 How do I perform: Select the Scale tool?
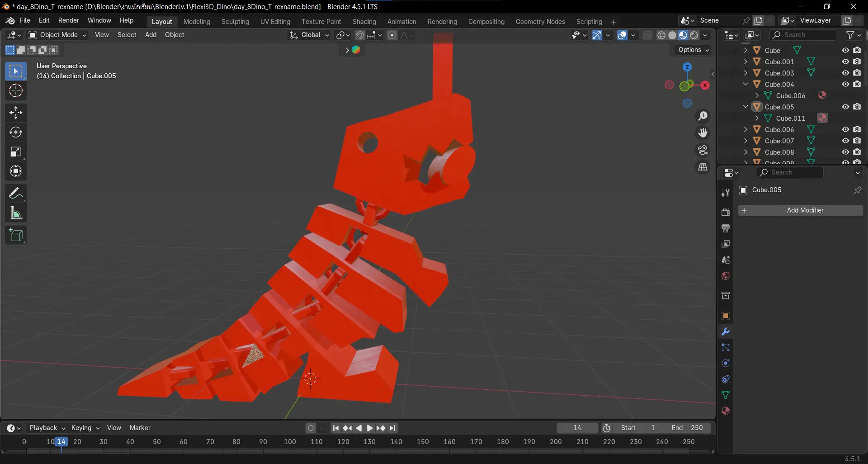click(16, 152)
